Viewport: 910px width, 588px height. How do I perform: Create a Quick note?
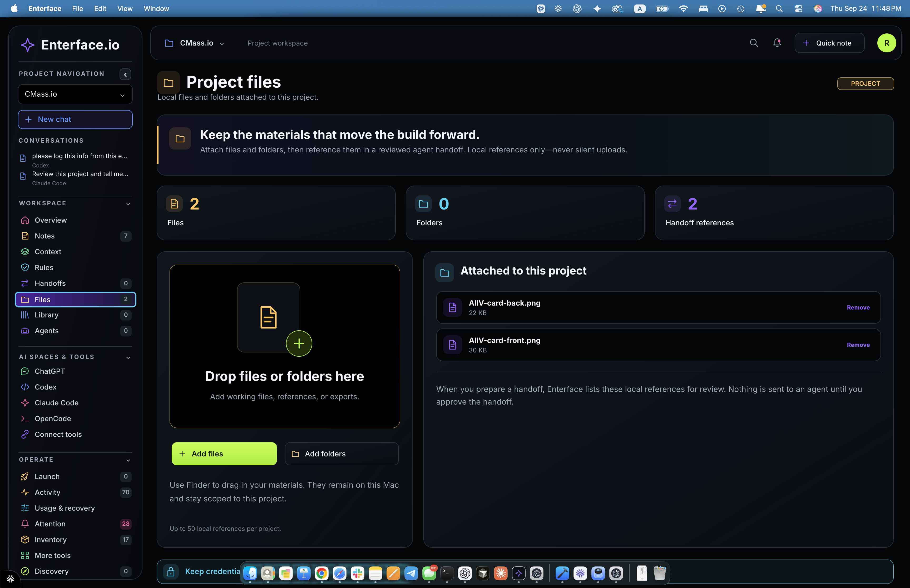829,43
